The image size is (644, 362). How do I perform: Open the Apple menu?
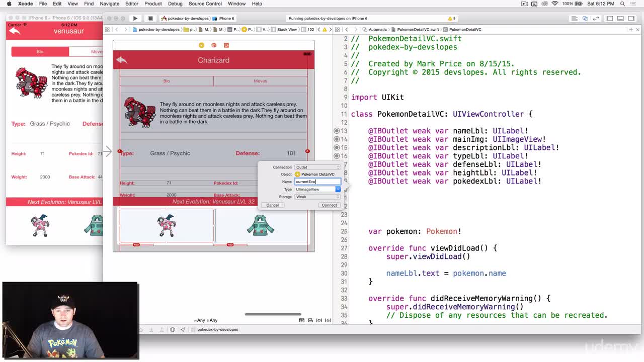(x=9, y=4)
